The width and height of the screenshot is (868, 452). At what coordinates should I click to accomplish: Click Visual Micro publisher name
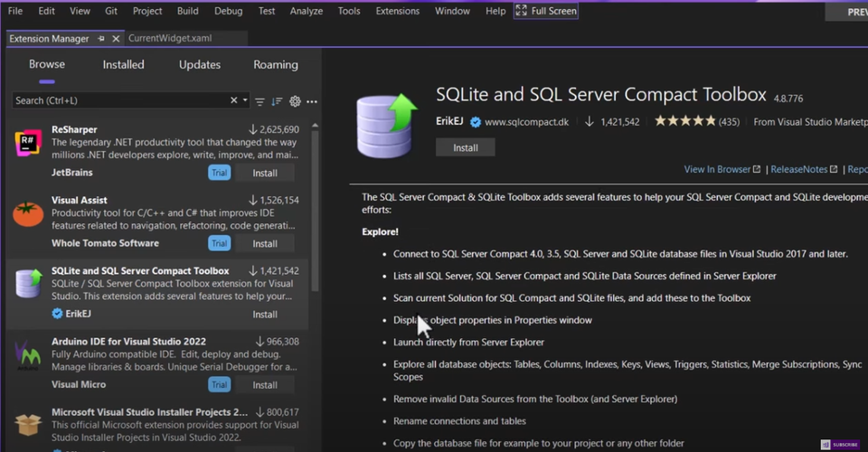coord(79,384)
